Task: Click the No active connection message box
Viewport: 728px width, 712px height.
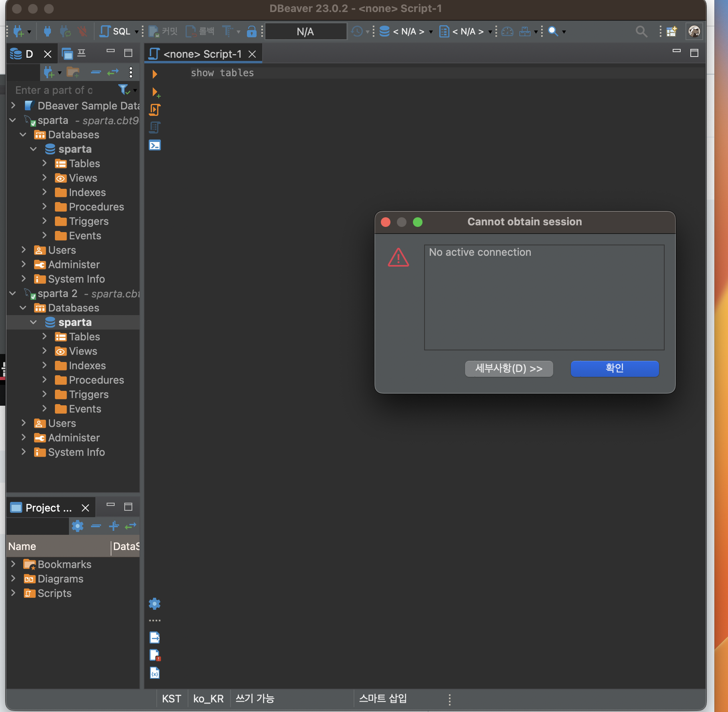Action: [544, 297]
